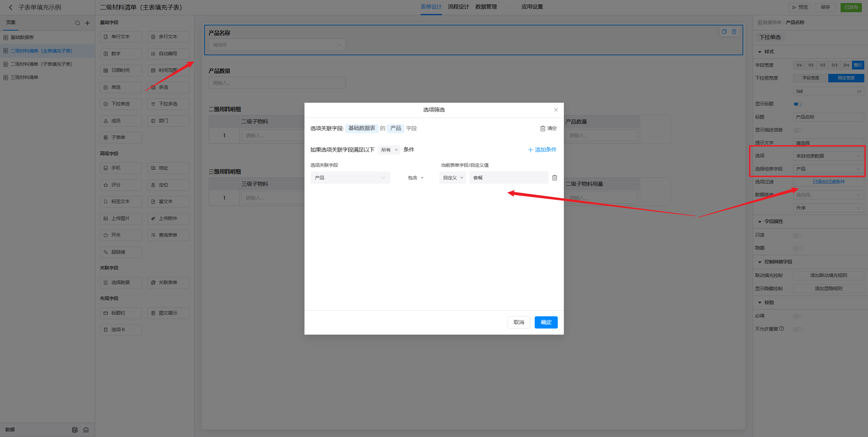
Task: Click the 添加条件 link
Action: (x=542, y=150)
